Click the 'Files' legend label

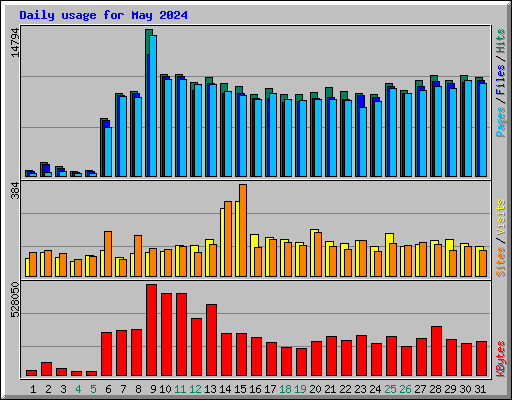coord(501,80)
